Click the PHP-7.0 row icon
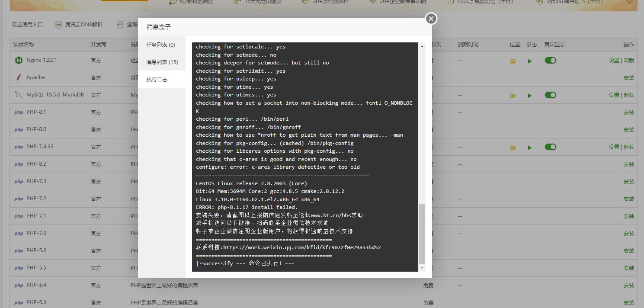The height and width of the screenshot is (308, 644). pos(19,234)
